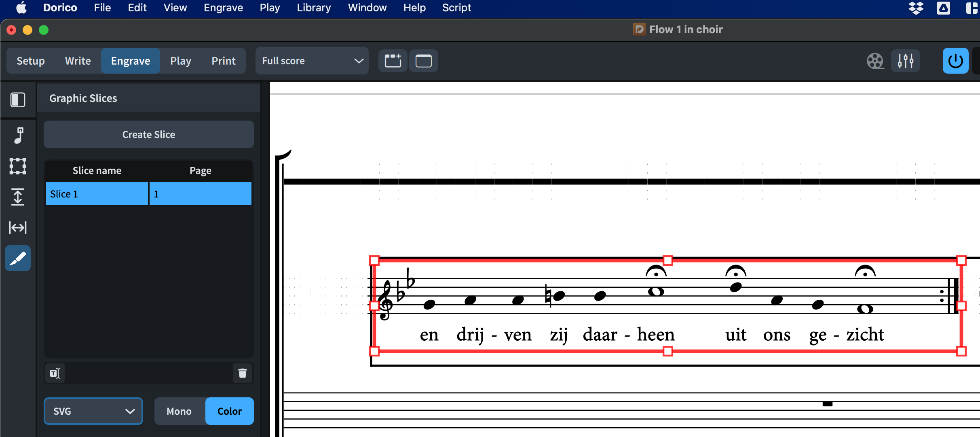
Task: Click the rename slice icon
Action: coord(55,373)
